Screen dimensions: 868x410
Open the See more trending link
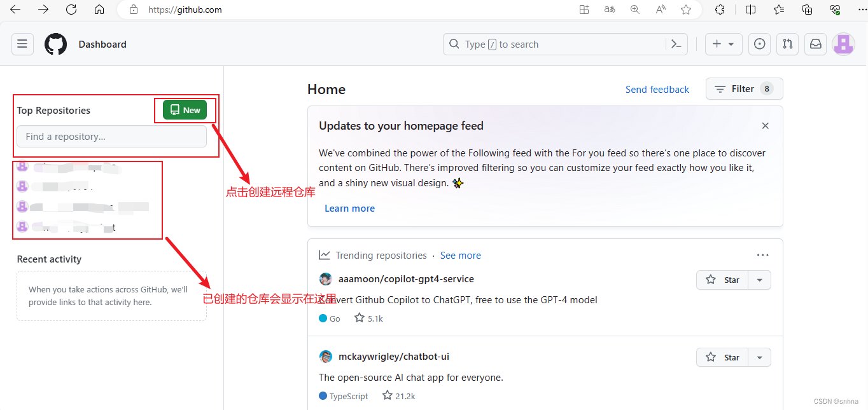coord(461,256)
